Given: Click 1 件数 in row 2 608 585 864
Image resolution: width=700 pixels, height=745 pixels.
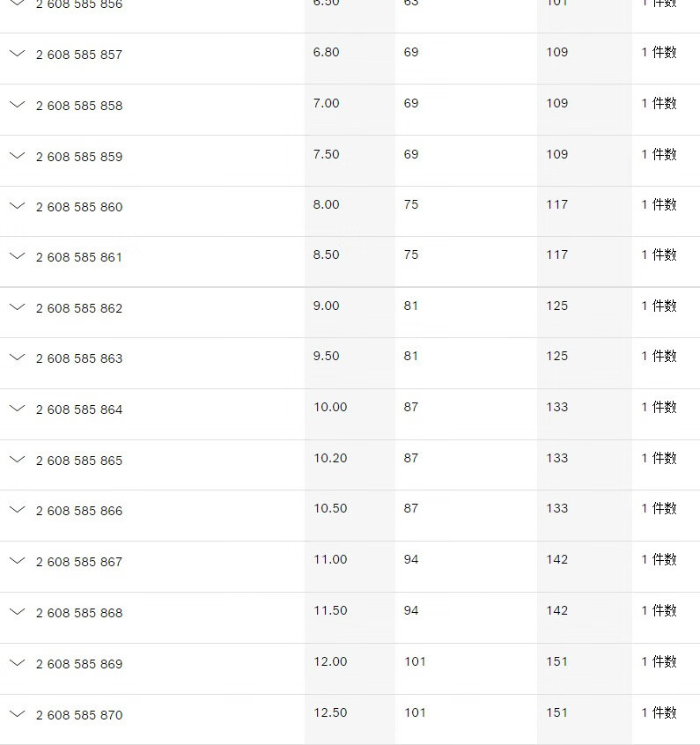Looking at the screenshot, I should coord(659,407).
